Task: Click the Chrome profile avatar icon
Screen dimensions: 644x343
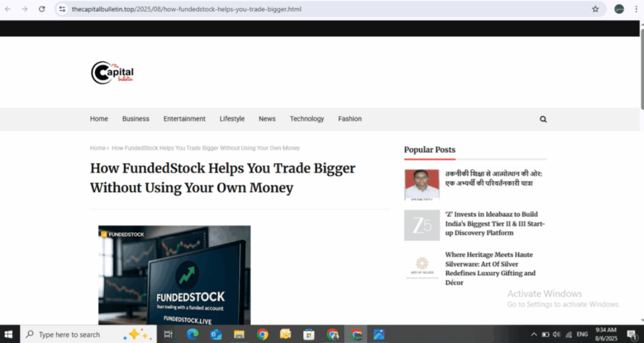Action: point(619,9)
